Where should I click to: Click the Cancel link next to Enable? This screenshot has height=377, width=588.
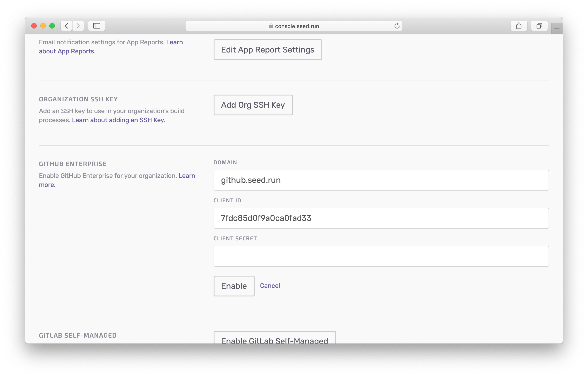[x=270, y=285]
